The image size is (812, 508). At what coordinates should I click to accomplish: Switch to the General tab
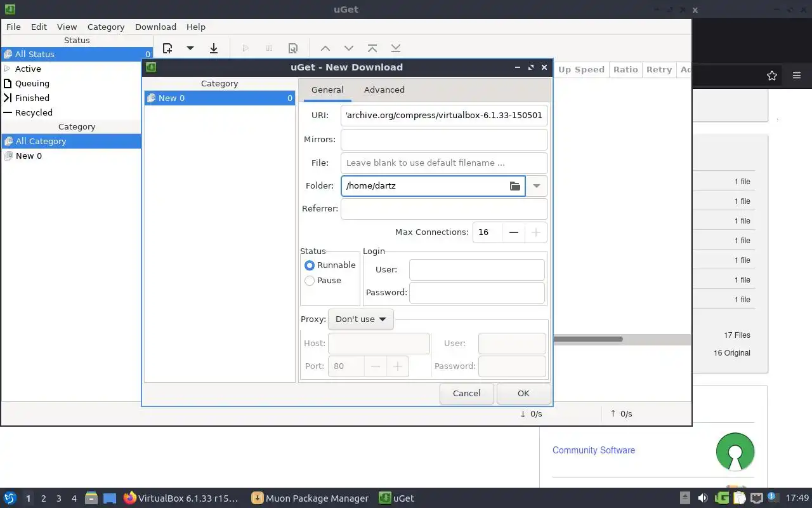[327, 90]
